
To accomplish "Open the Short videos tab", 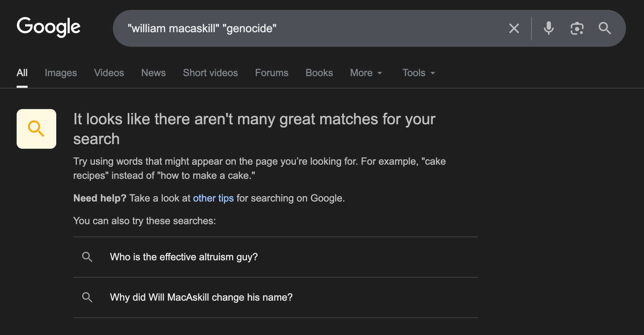I will pyautogui.click(x=211, y=73).
